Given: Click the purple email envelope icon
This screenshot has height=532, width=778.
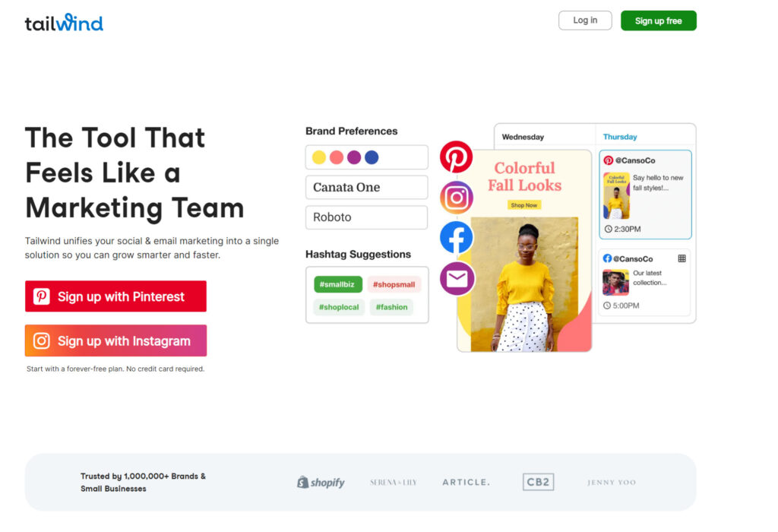Looking at the screenshot, I should click(457, 278).
